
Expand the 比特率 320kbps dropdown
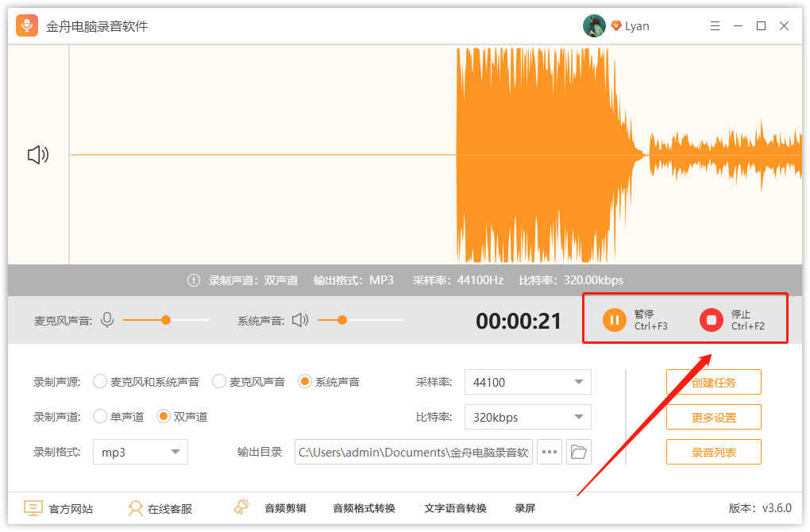pyautogui.click(x=527, y=417)
